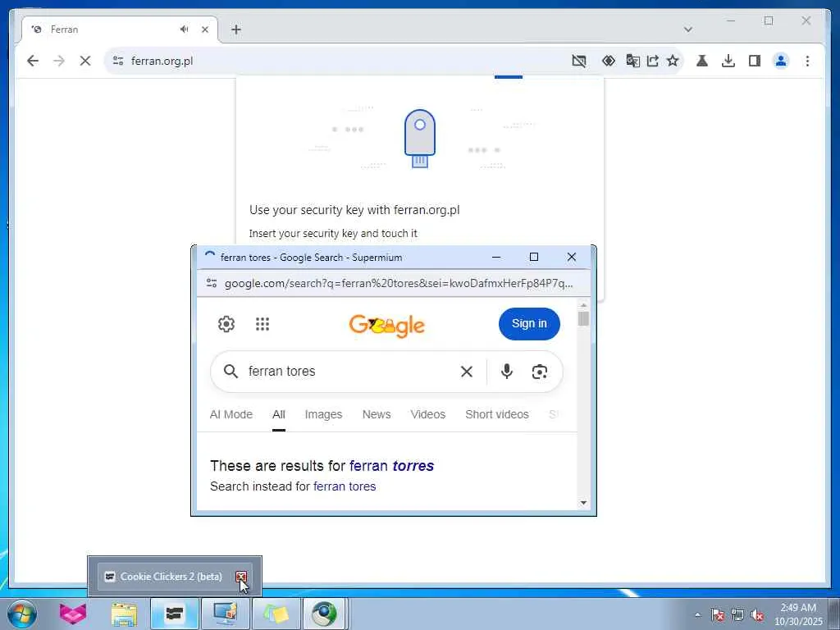Click the muted volume tray icon
This screenshot has width=840, height=630.
[x=757, y=614]
